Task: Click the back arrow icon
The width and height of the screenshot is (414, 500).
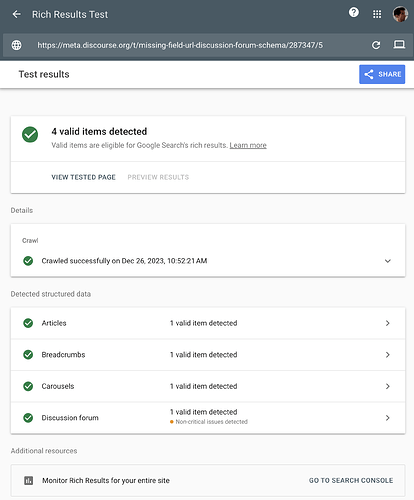Action: (x=16, y=14)
